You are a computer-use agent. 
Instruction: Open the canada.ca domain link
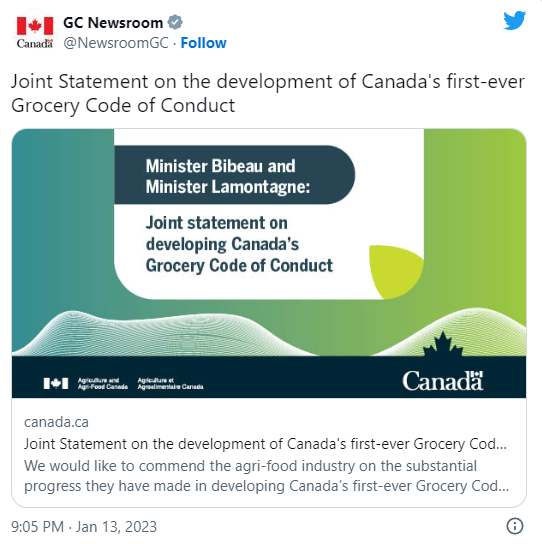pos(56,422)
